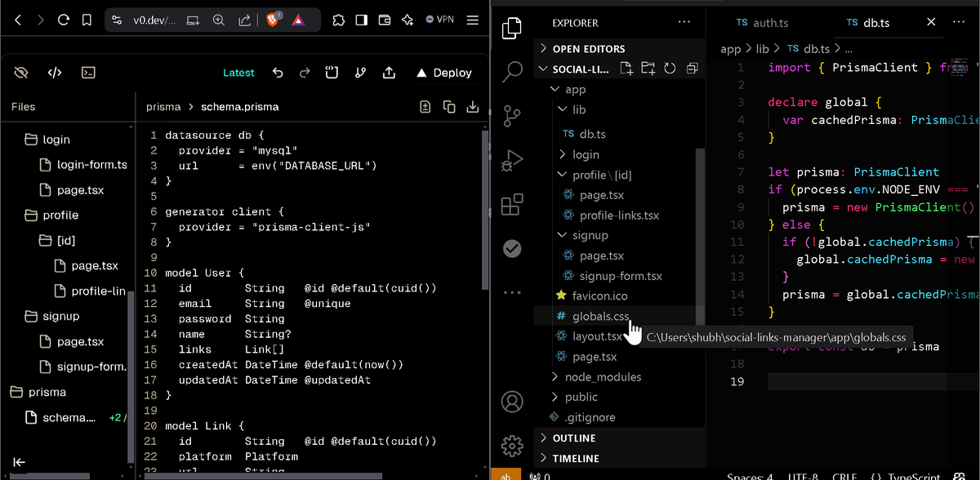Viewport: 980px width, 480px height.
Task: Redo the v0 change
Action: coord(305,73)
